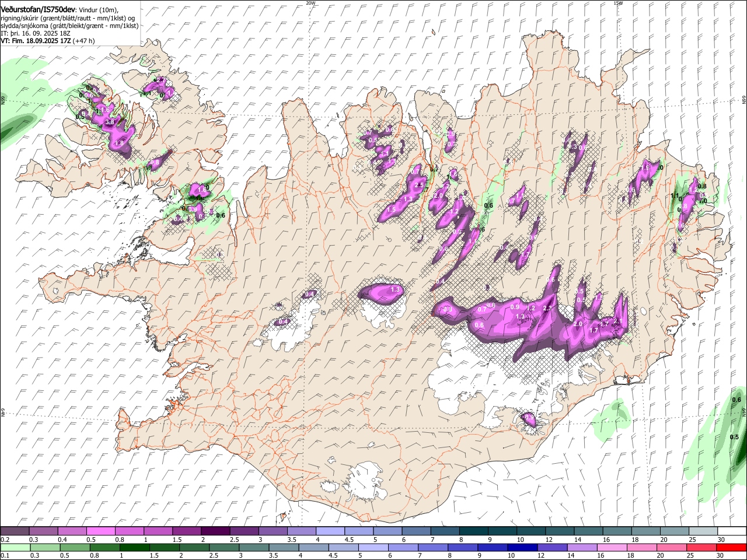Click the '3.8' snowfall value in Westfjords
The height and width of the screenshot is (560, 747).
pos(109,122)
